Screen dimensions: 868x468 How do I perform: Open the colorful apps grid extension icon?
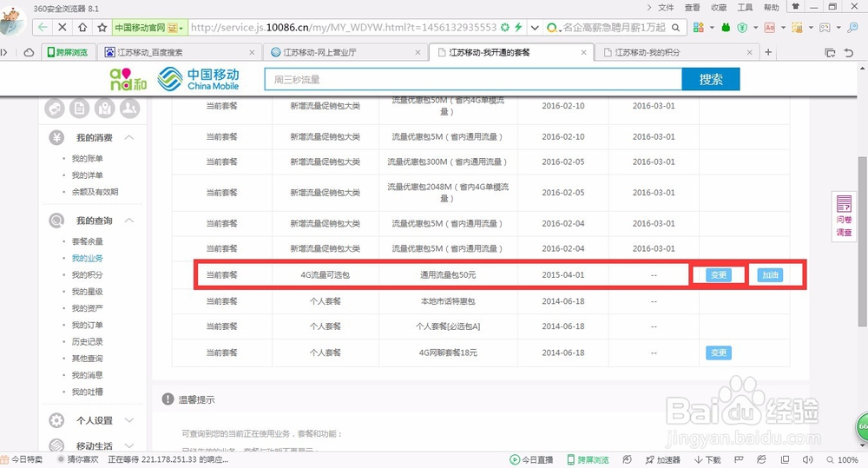click(699, 27)
